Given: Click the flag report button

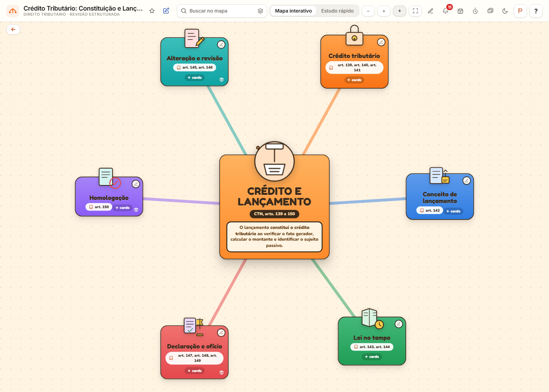Looking at the screenshot, I should [520, 11].
